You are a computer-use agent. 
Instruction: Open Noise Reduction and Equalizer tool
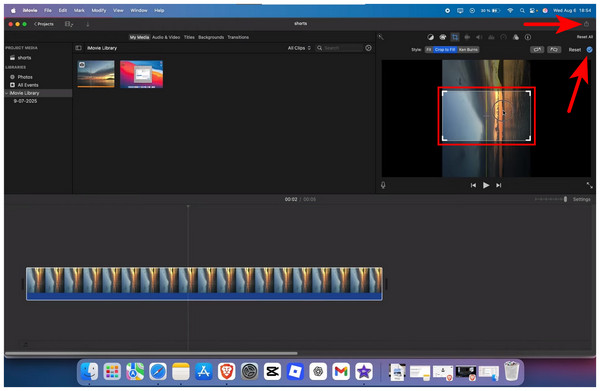[491, 37]
